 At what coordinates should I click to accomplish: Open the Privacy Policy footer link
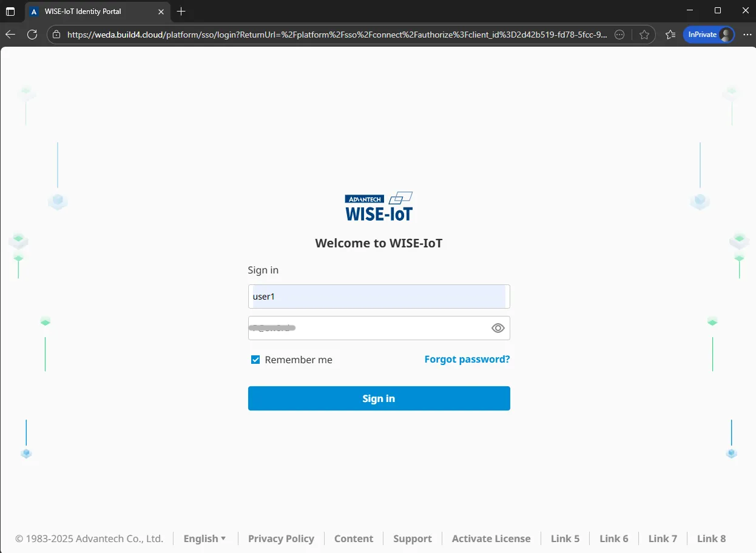(281, 538)
